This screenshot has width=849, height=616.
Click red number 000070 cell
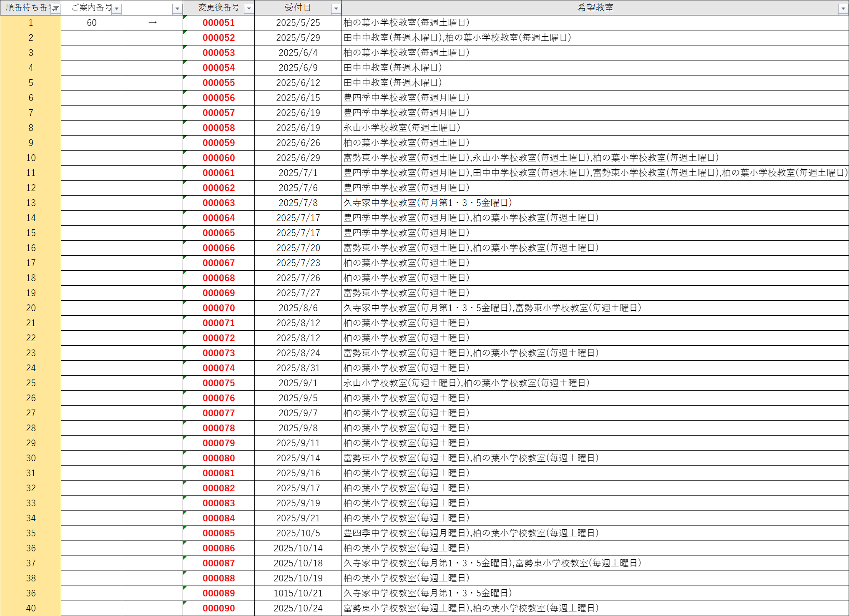[x=219, y=308]
